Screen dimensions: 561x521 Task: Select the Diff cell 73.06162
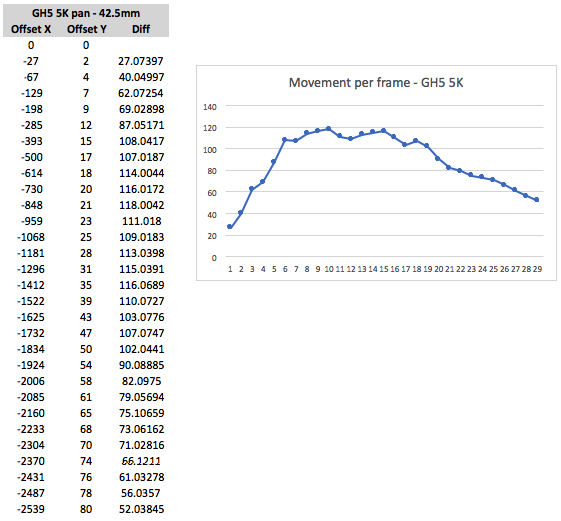(x=141, y=429)
